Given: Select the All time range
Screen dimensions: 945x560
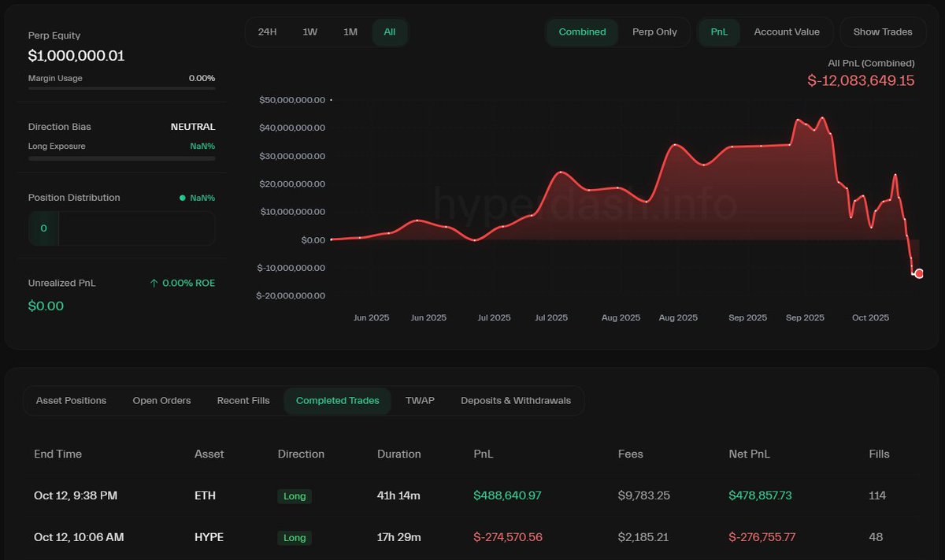Looking at the screenshot, I should click(x=390, y=32).
